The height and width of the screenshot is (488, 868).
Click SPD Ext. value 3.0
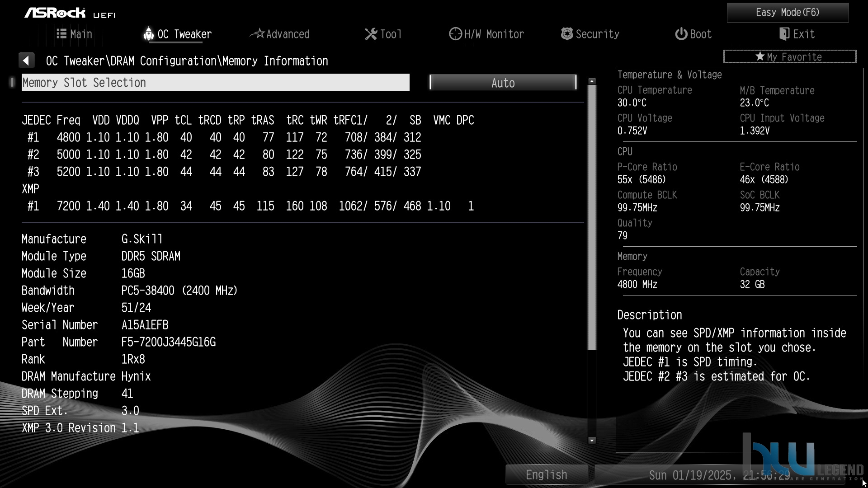click(130, 411)
